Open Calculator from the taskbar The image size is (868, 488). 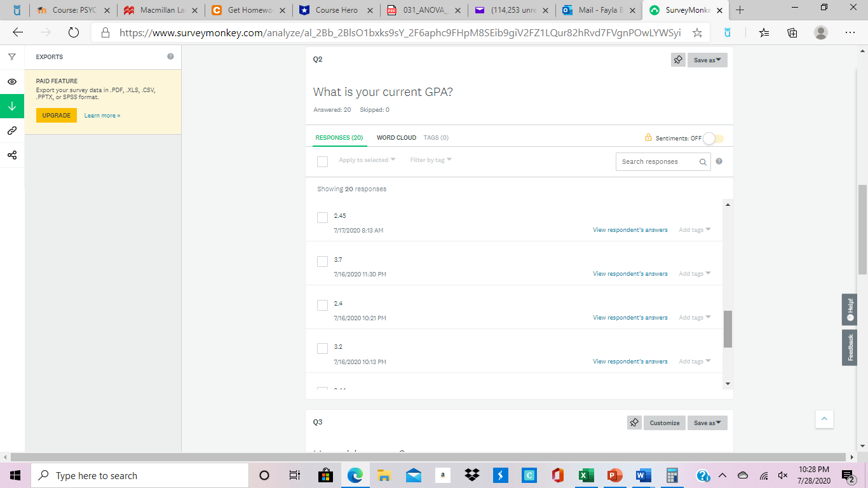click(x=672, y=475)
